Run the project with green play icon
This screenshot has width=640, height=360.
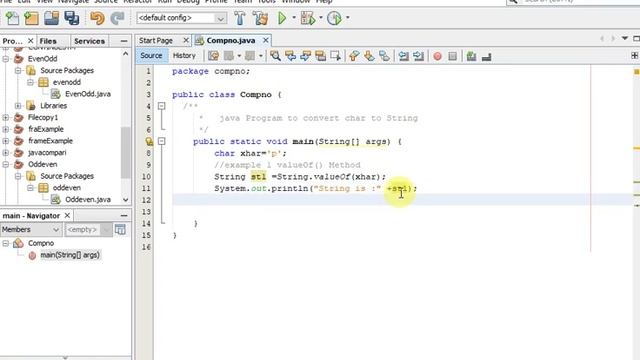[x=282, y=18]
